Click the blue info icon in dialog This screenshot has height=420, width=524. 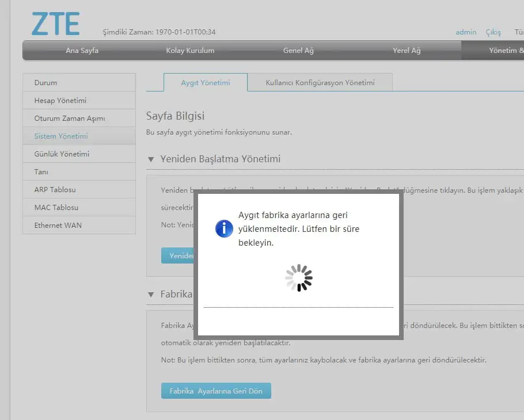pos(224,228)
